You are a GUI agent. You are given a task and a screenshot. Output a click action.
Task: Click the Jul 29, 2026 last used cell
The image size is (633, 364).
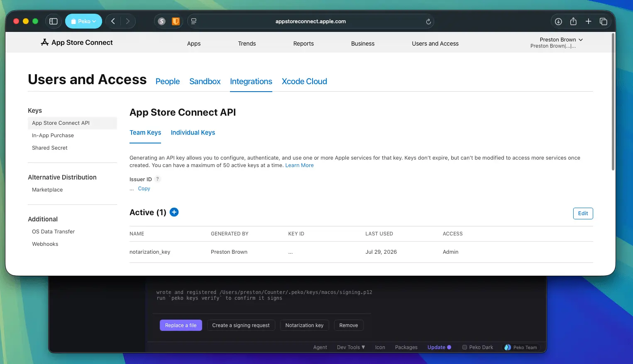tap(381, 252)
